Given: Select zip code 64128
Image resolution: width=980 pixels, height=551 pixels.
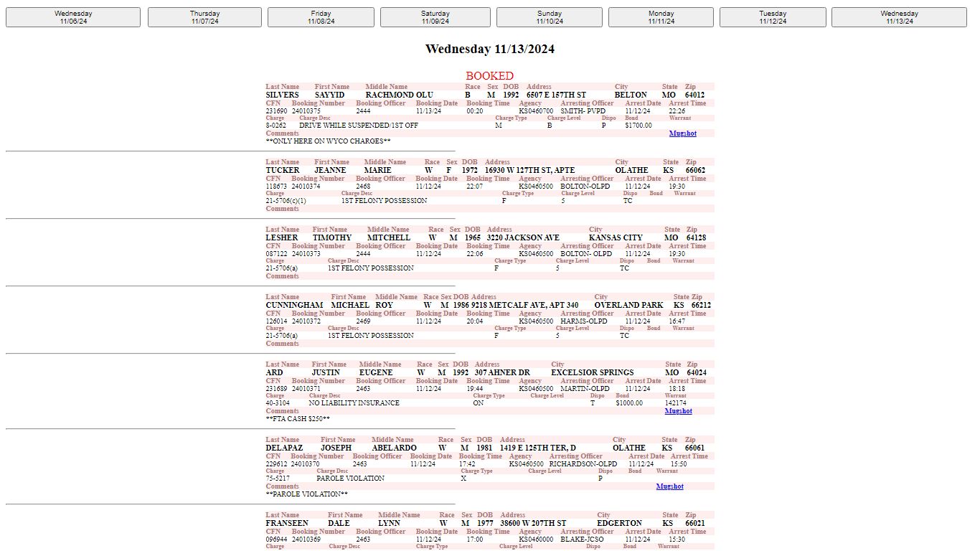Looking at the screenshot, I should (696, 237).
